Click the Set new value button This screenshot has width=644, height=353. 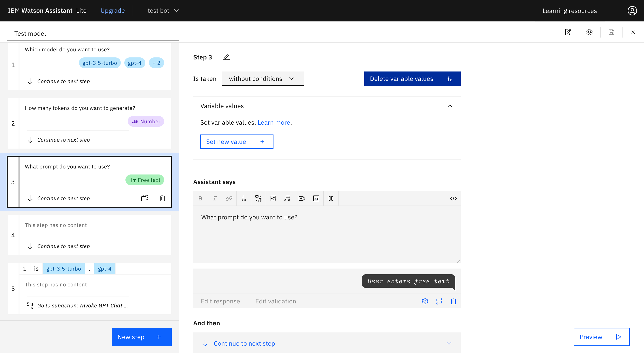coord(237,142)
